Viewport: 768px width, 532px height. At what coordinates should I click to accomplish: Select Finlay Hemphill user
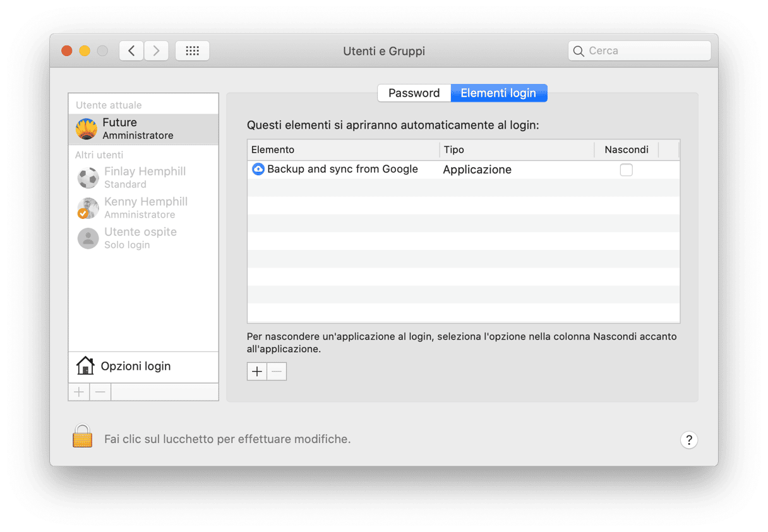click(x=143, y=177)
